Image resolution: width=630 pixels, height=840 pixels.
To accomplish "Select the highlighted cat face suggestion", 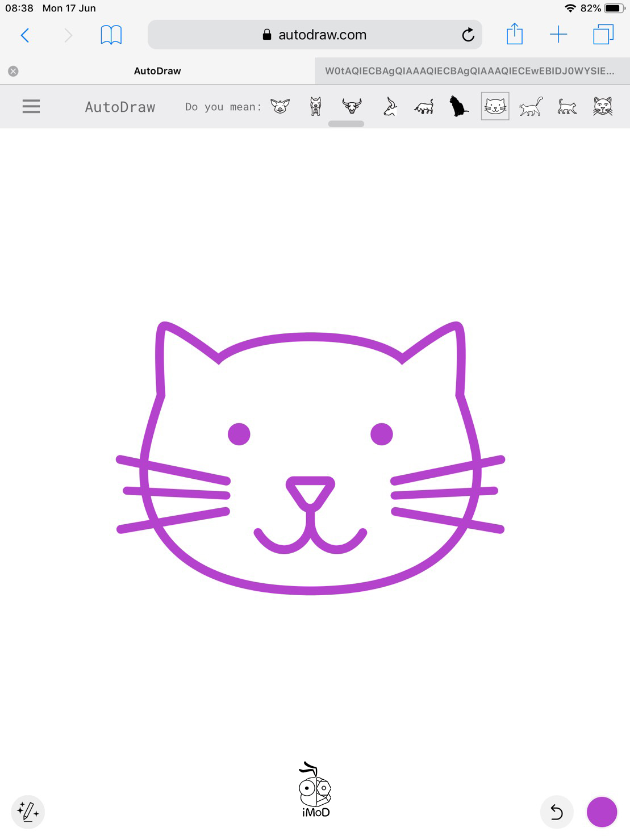I will 495,106.
